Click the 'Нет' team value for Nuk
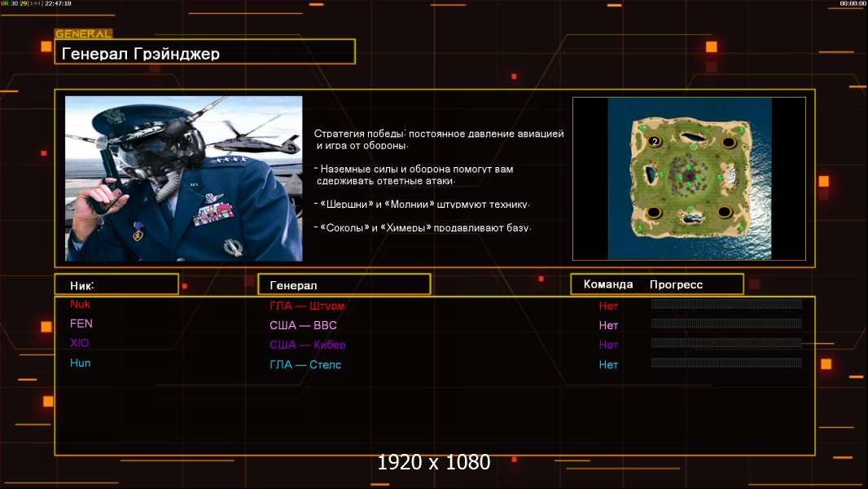Image resolution: width=868 pixels, height=489 pixels. point(608,306)
